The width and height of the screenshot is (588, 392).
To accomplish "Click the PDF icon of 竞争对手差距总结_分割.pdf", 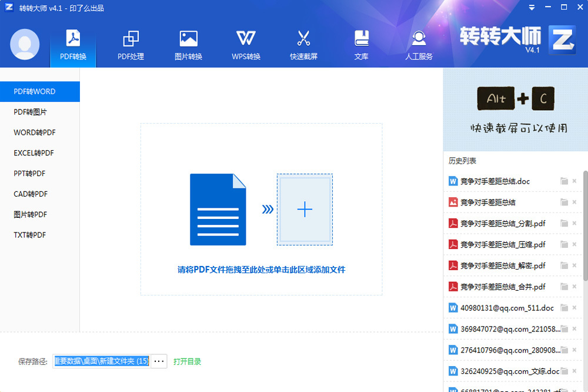I will 453,224.
